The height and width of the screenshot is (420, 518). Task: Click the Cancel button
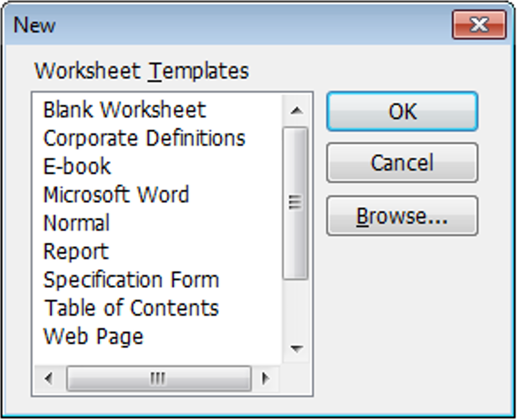(x=402, y=163)
